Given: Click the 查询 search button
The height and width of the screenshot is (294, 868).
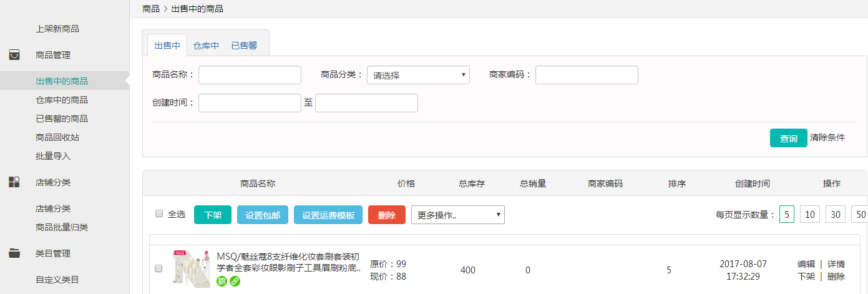Looking at the screenshot, I should pyautogui.click(x=788, y=138).
